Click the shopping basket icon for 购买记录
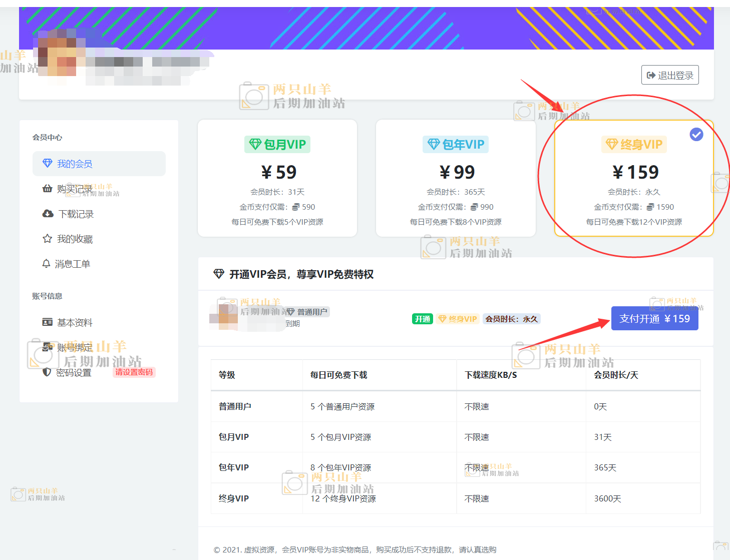 point(48,189)
